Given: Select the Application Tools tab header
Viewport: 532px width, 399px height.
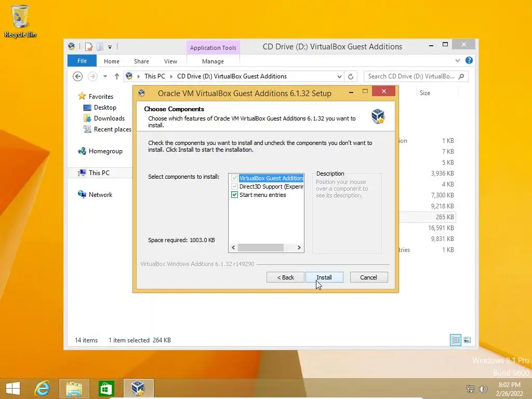Looking at the screenshot, I should coord(213,48).
